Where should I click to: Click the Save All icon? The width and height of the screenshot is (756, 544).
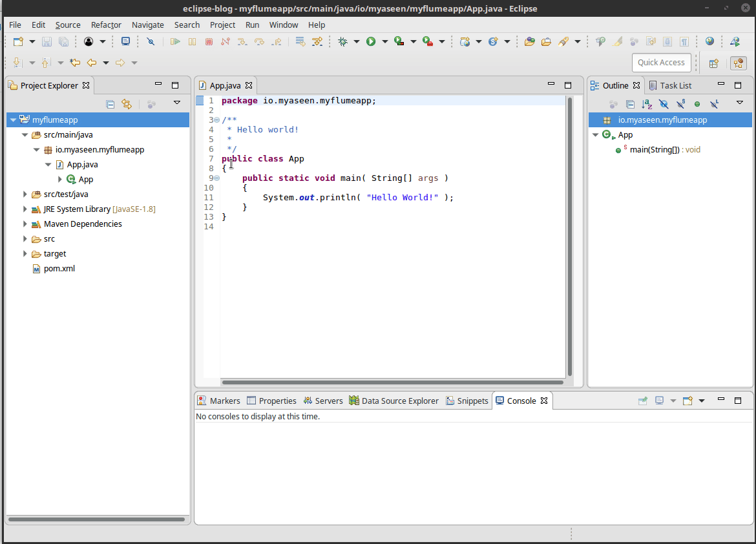pos(63,41)
